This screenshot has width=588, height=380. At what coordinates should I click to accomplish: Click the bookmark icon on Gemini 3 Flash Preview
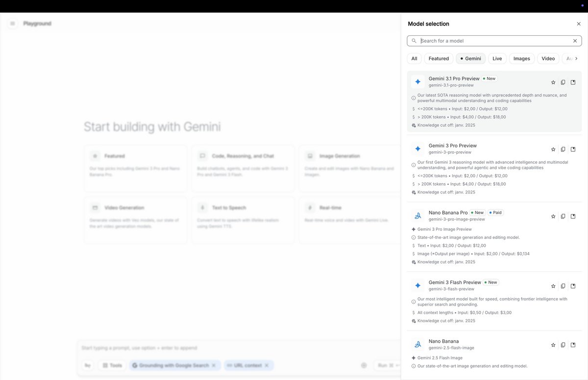coord(573,285)
